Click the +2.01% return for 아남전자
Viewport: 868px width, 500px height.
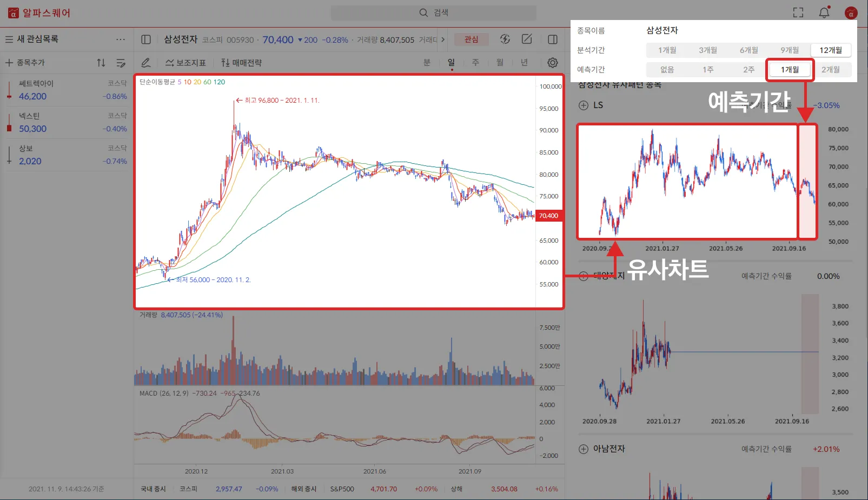coord(826,449)
